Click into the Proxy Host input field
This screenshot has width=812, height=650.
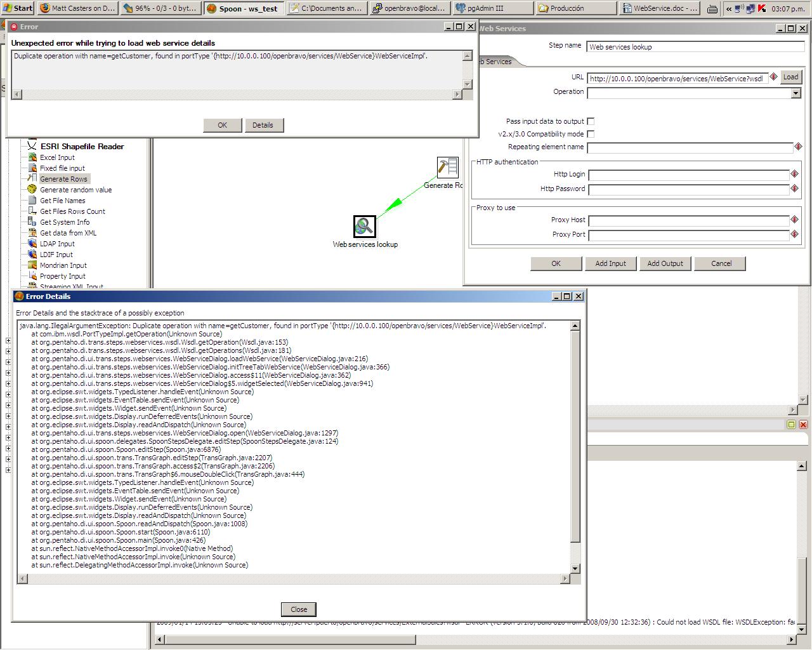[688, 220]
